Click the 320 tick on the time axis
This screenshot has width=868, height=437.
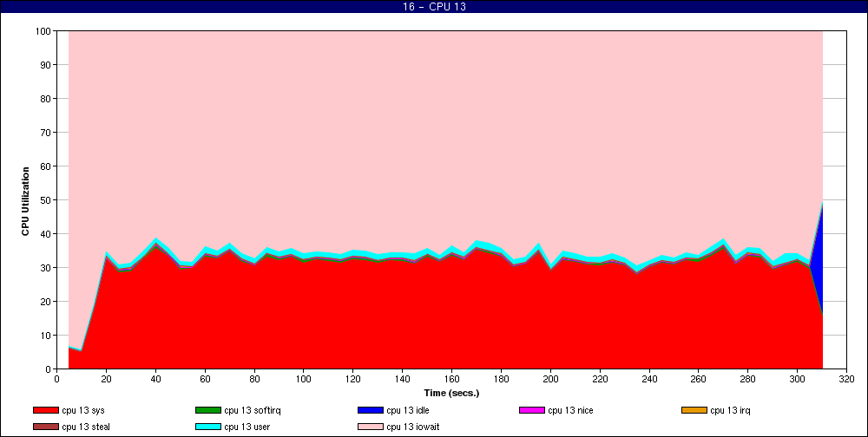[846, 379]
